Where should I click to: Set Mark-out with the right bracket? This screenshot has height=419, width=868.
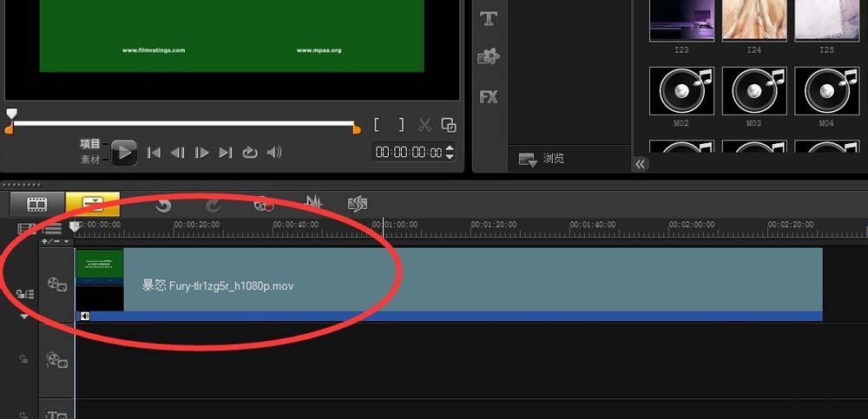click(401, 125)
